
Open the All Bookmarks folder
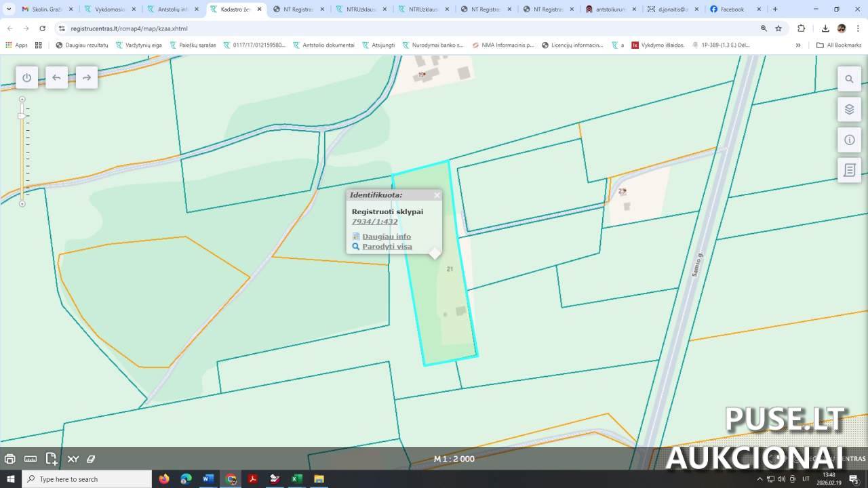point(839,45)
